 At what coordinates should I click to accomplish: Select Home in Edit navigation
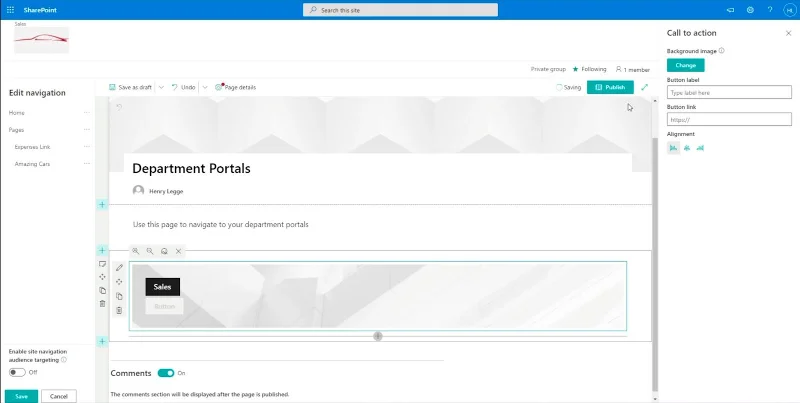[17, 113]
